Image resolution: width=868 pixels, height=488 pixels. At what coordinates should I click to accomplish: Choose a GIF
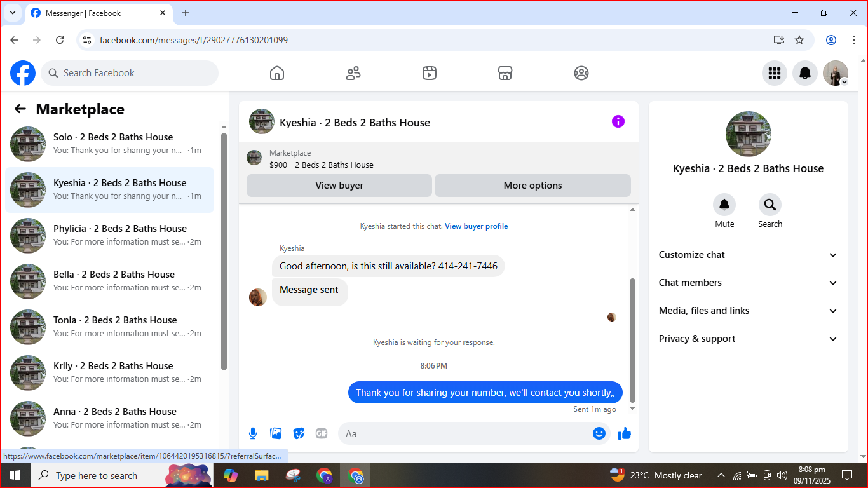[x=322, y=433]
